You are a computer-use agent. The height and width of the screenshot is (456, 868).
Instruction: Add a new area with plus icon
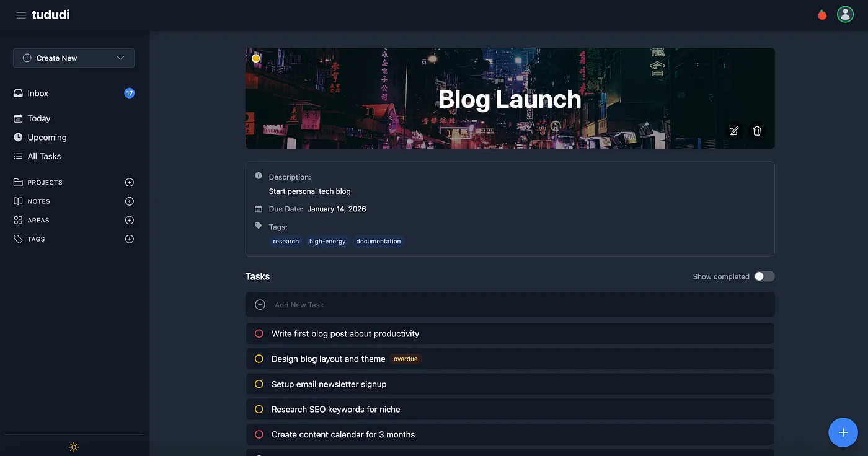[x=130, y=220]
